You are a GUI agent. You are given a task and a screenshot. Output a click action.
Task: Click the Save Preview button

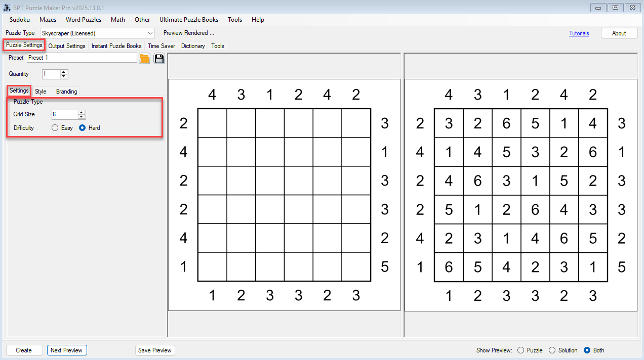pos(155,350)
